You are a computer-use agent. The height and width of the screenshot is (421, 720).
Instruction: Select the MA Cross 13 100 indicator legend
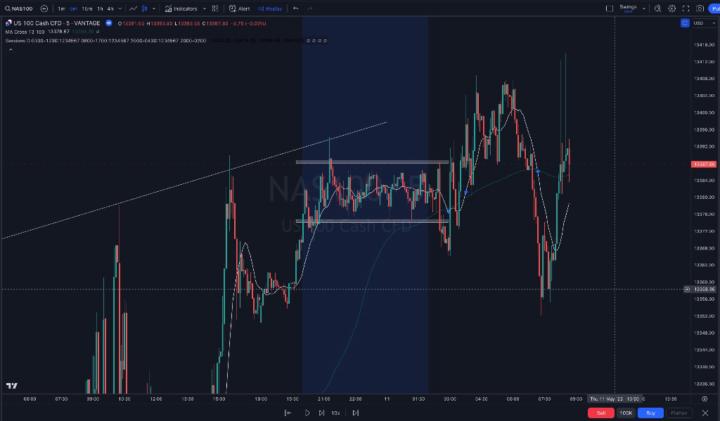point(25,32)
